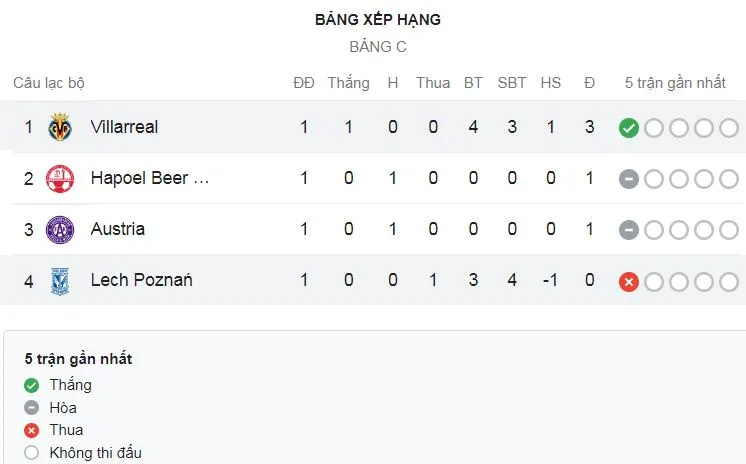
Task: Click the green Thắng legend icon
Action: coord(30,385)
